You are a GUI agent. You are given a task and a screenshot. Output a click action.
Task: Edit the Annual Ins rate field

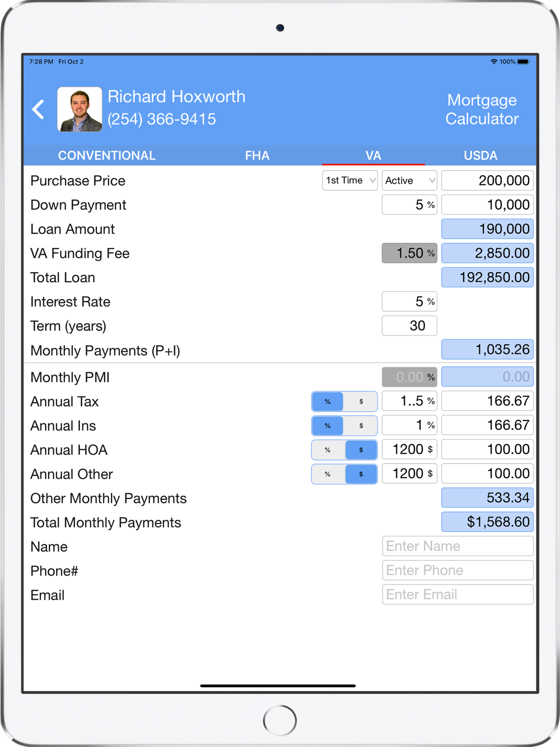tap(409, 425)
